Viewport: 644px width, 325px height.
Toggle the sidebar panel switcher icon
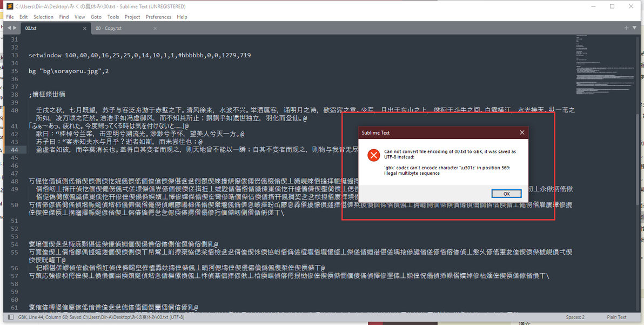[11, 317]
